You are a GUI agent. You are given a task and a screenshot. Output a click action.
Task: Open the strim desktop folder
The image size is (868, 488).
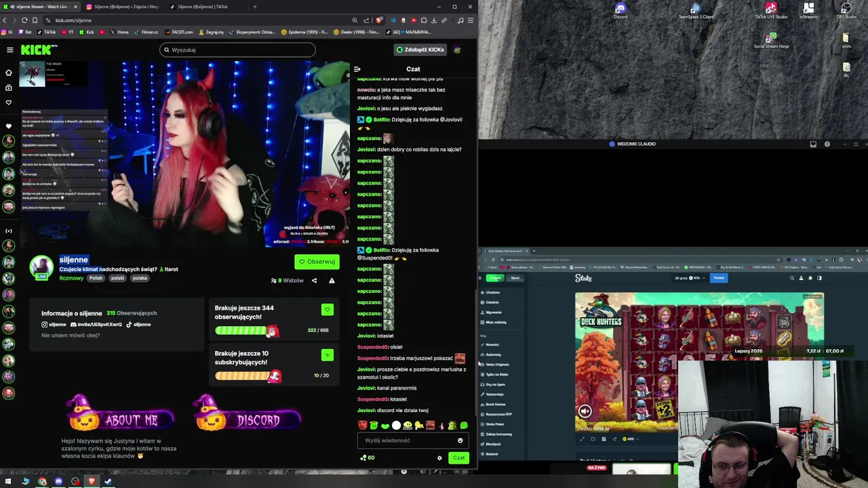point(846,40)
